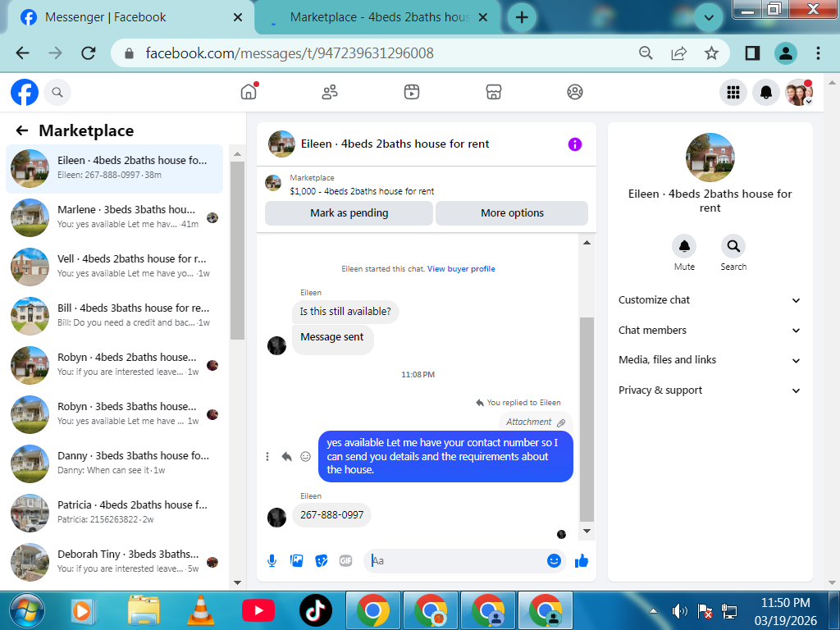Click the Facebook logo icon
840x630 pixels.
25,92
